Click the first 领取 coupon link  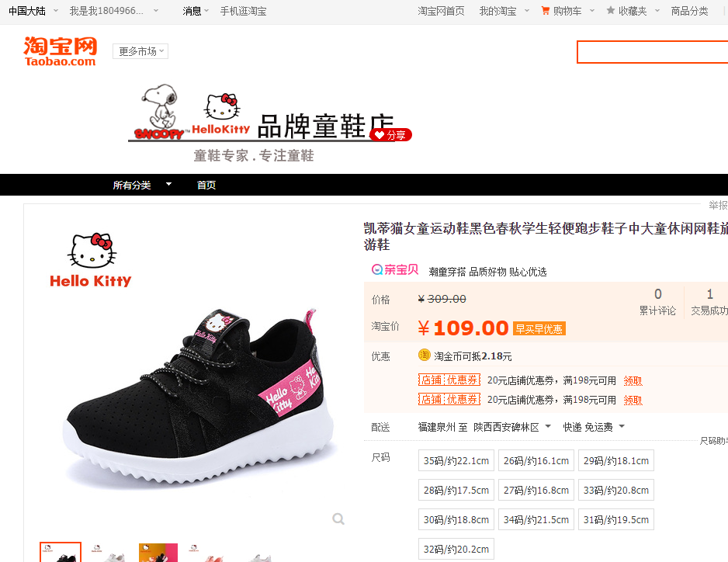coord(633,381)
